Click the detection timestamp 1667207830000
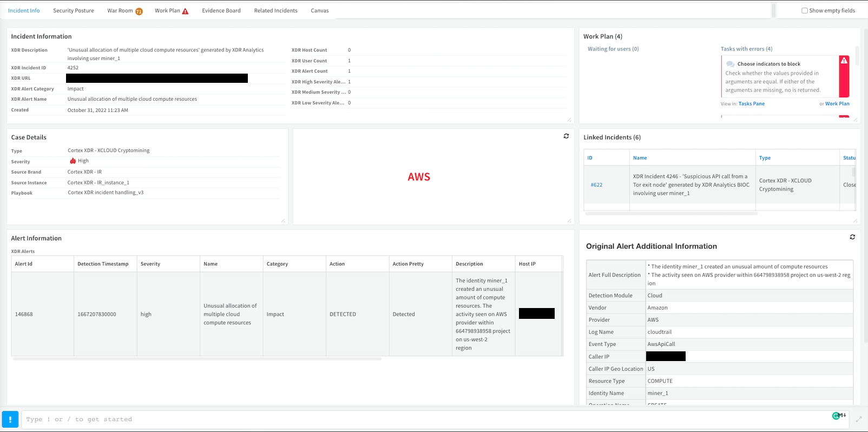 [97, 315]
